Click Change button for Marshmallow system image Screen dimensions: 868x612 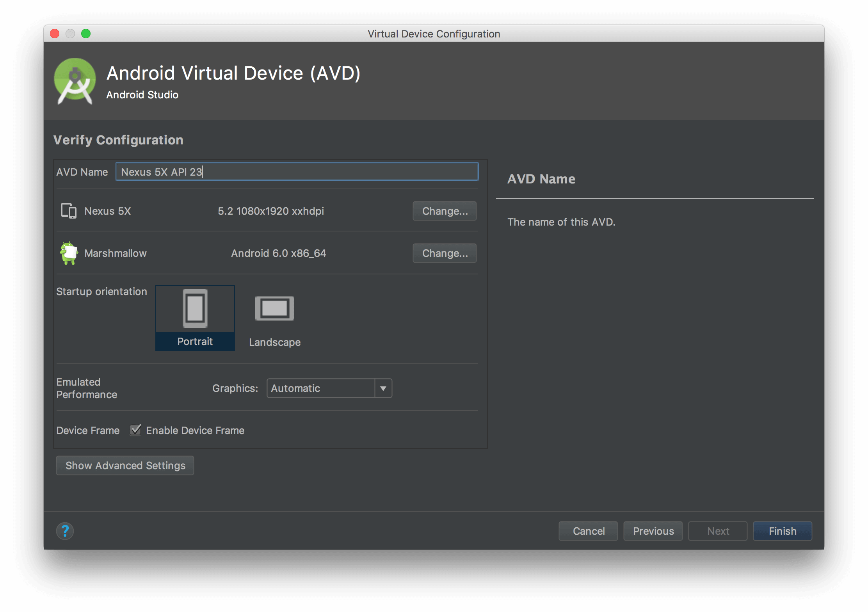click(x=445, y=253)
